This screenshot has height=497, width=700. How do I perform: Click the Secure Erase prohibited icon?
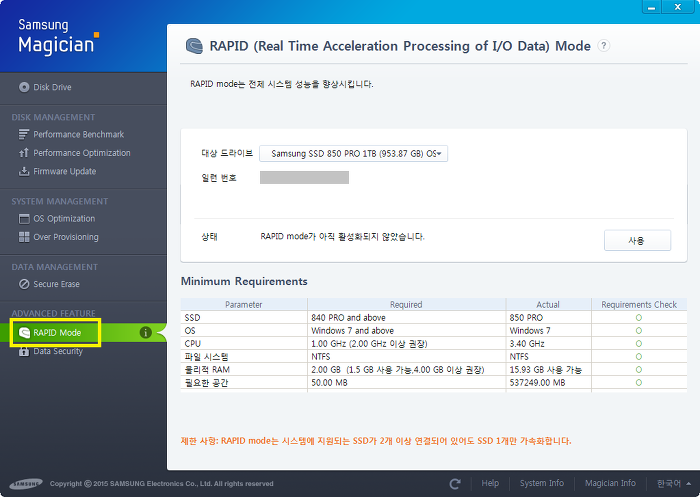24,284
